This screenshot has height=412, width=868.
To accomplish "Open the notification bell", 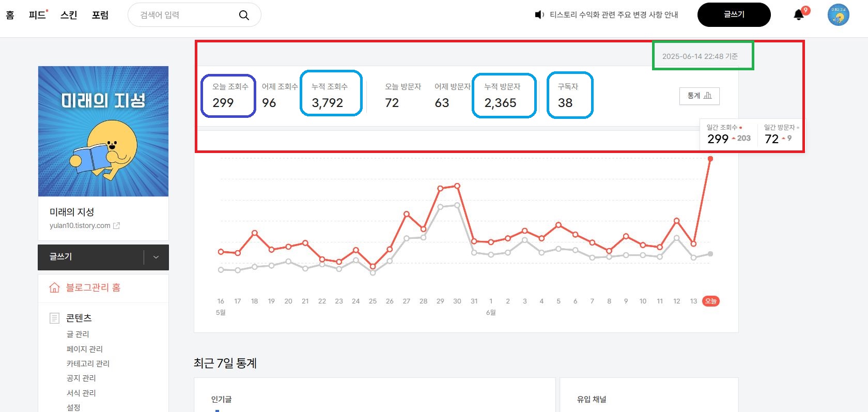I will click(799, 14).
